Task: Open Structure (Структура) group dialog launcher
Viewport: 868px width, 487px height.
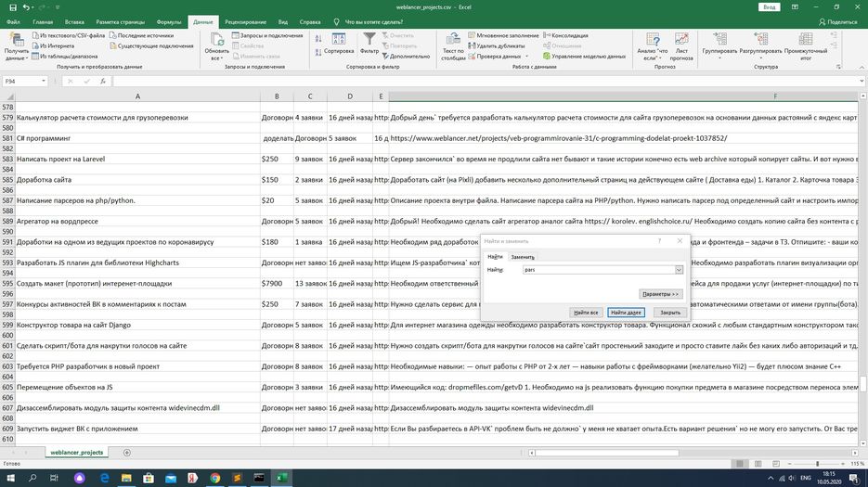Action: pos(838,67)
